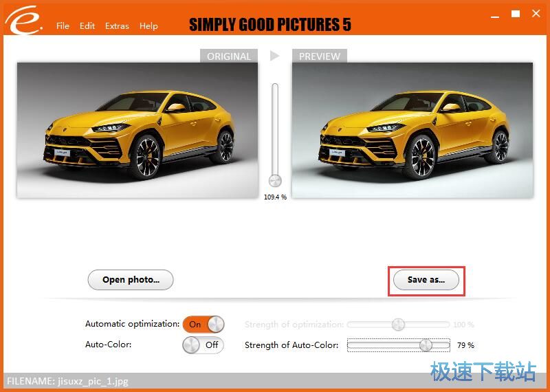This screenshot has height=392, width=550.
Task: Click the Engelmann e logo icon
Action: point(24,20)
